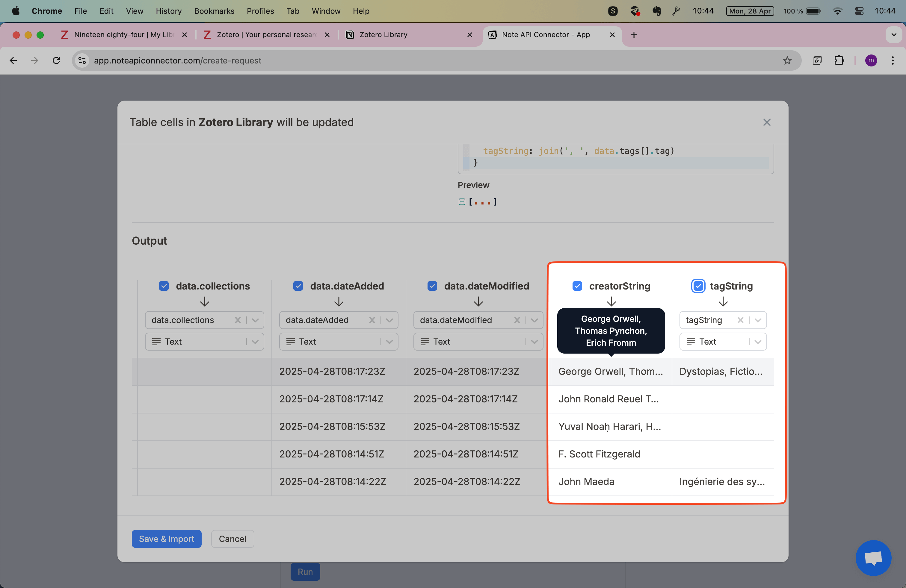
Task: Open the Apple menu
Action: coord(16,11)
